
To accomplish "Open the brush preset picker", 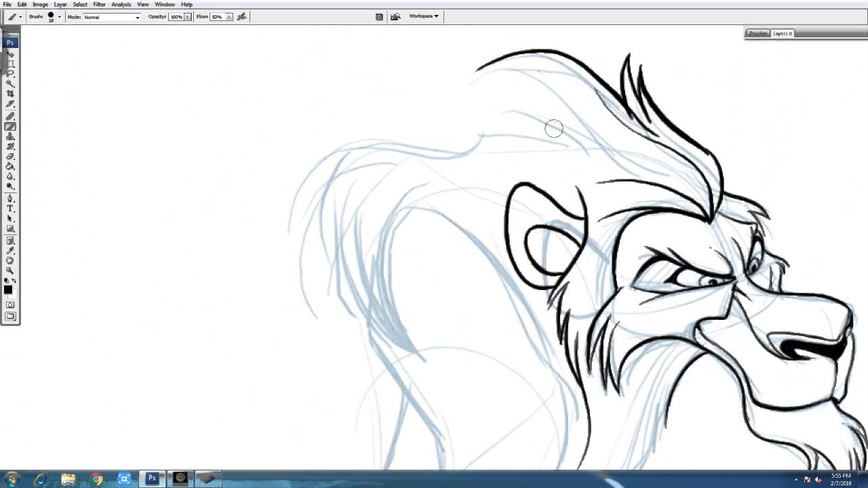I will point(59,17).
